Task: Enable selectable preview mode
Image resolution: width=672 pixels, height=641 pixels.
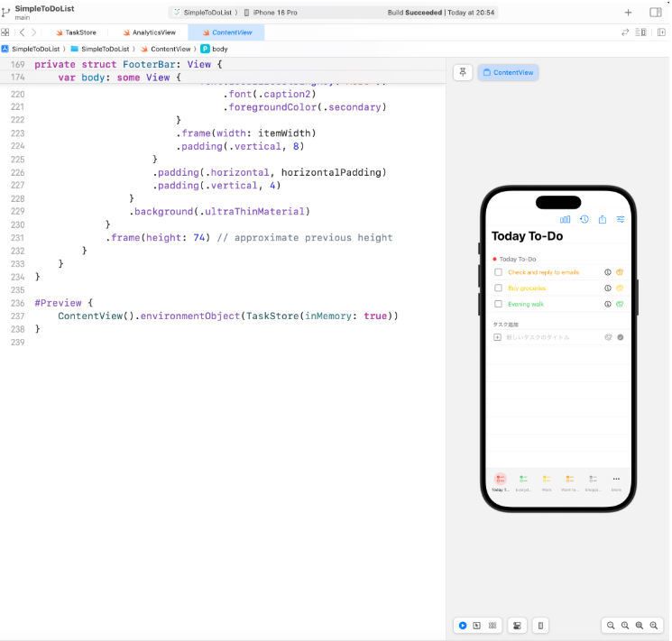Action: click(x=477, y=625)
